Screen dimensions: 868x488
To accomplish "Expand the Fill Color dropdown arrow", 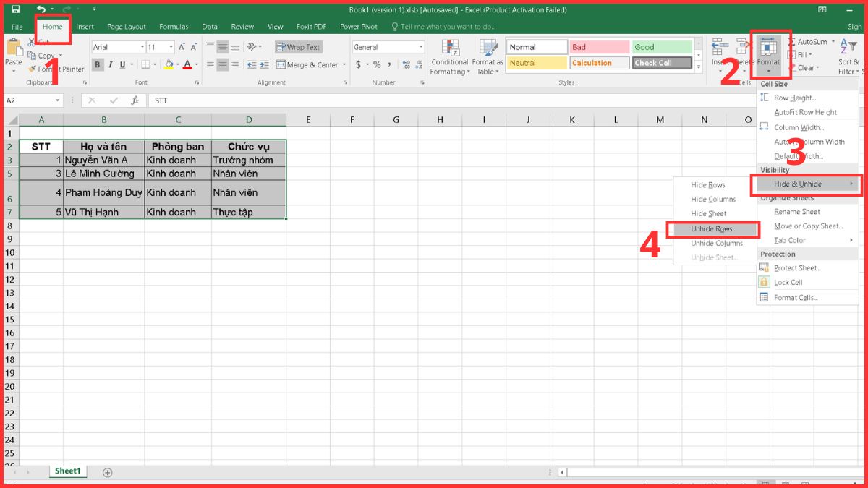I will pos(177,65).
